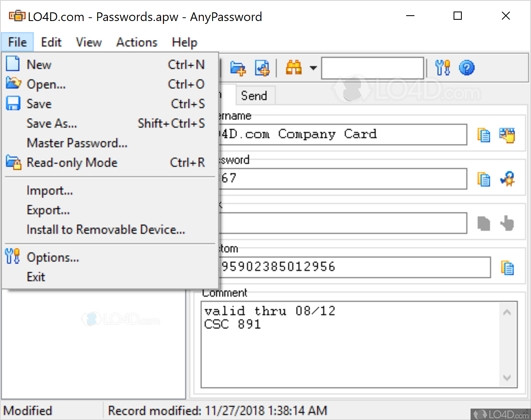The height and width of the screenshot is (420, 531).
Task: Copy the password using its clipboard icon
Action: tap(484, 179)
